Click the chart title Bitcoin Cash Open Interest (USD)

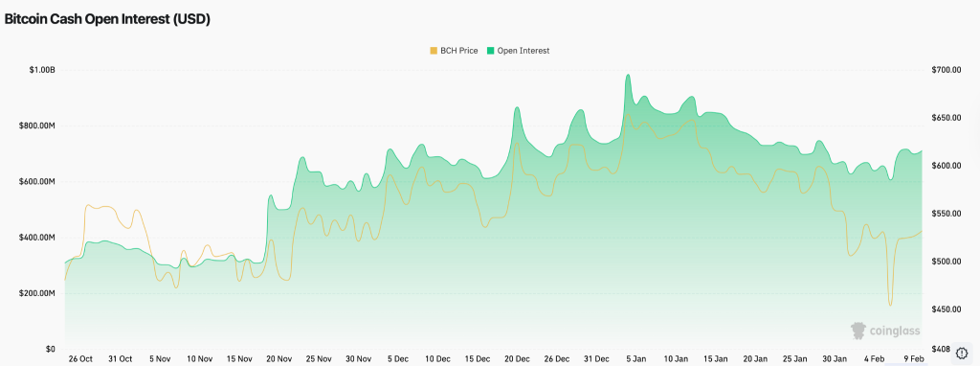[107, 19]
